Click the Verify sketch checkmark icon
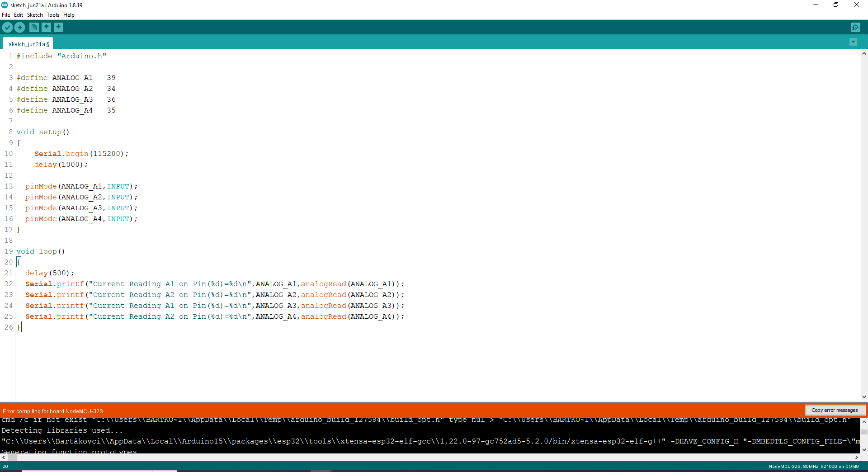Image resolution: width=868 pixels, height=472 pixels. 7,28
